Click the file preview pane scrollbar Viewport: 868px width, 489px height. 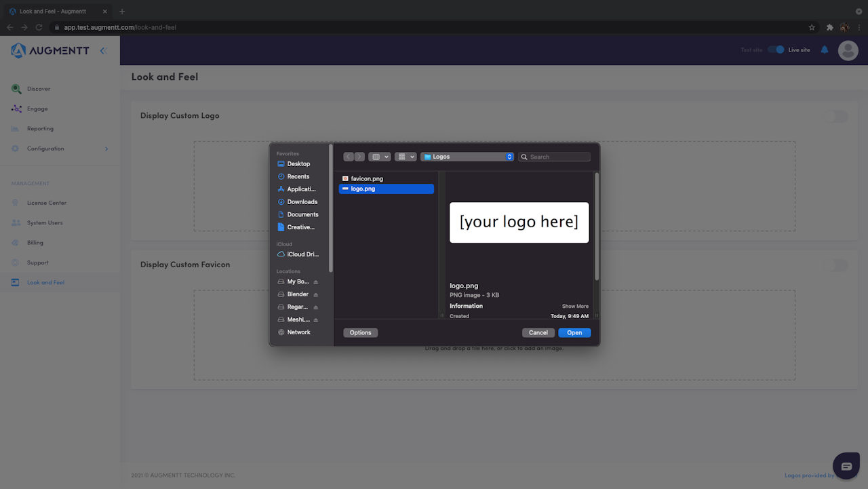(597, 226)
